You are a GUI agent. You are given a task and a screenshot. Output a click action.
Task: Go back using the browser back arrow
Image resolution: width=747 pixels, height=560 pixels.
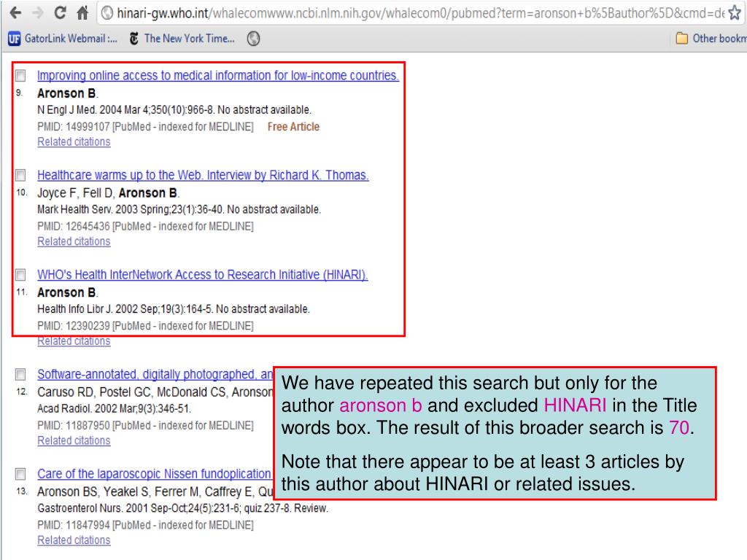[x=15, y=13]
